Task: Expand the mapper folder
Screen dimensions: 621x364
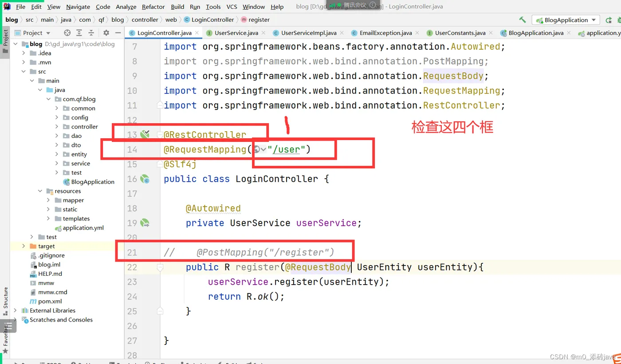Action: (48, 200)
